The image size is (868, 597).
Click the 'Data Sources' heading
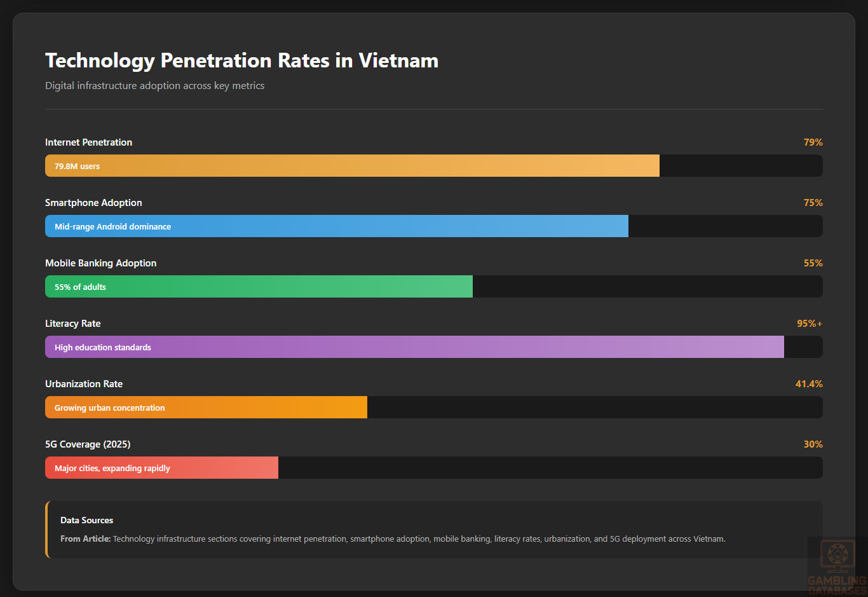tap(86, 520)
